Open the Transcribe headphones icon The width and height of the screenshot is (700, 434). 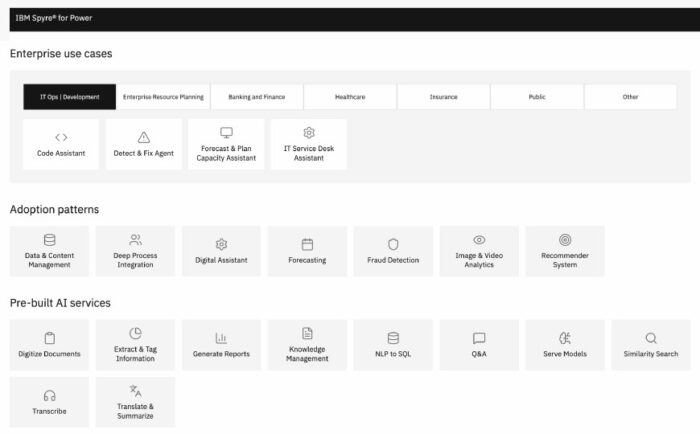(x=49, y=396)
